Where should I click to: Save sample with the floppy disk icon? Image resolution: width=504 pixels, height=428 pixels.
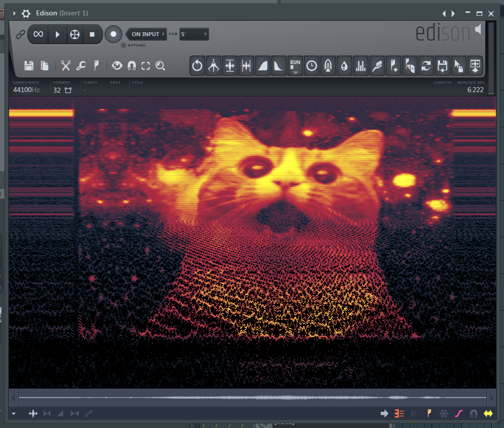pyautogui.click(x=29, y=66)
